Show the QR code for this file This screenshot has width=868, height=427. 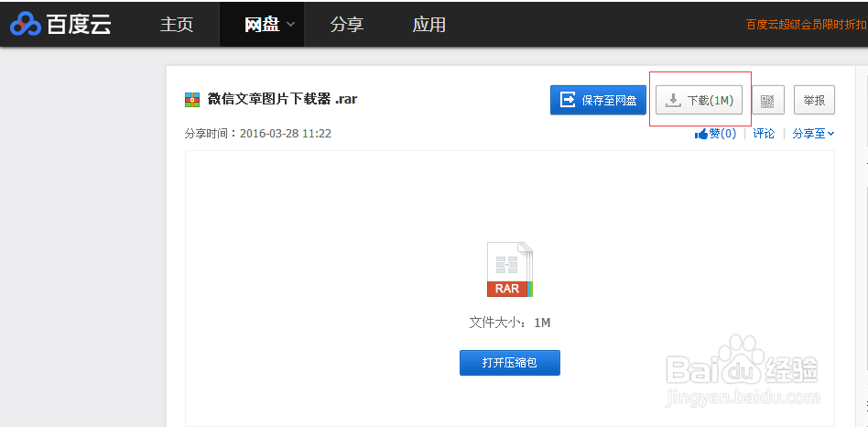click(x=768, y=100)
